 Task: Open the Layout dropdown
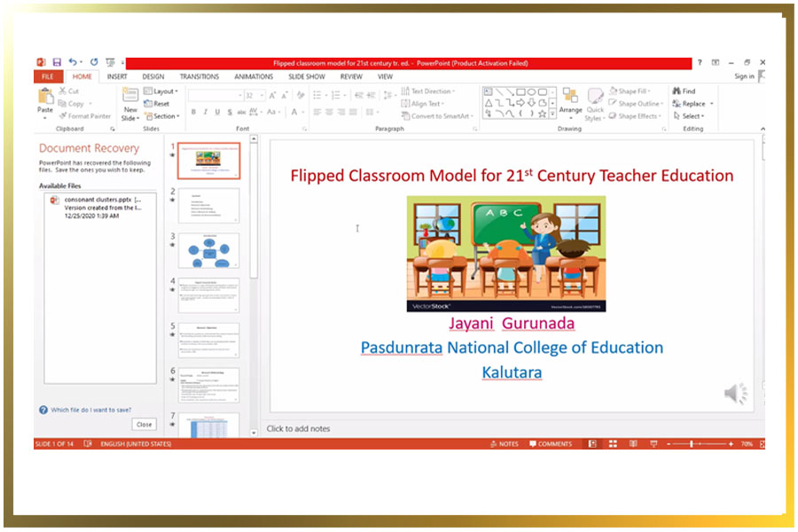point(160,91)
